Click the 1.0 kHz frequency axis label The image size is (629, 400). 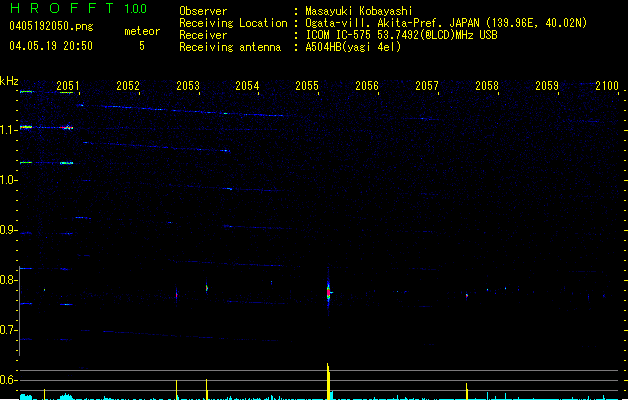[8, 180]
